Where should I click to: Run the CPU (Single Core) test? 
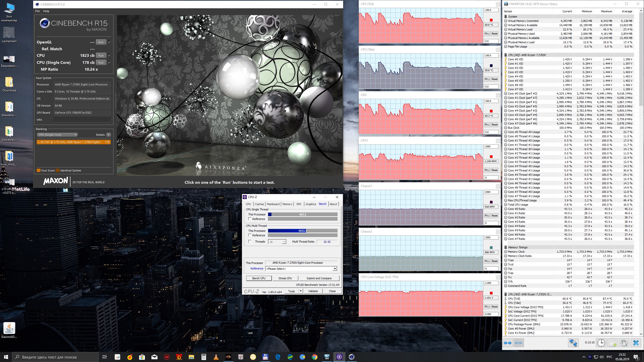(101, 63)
